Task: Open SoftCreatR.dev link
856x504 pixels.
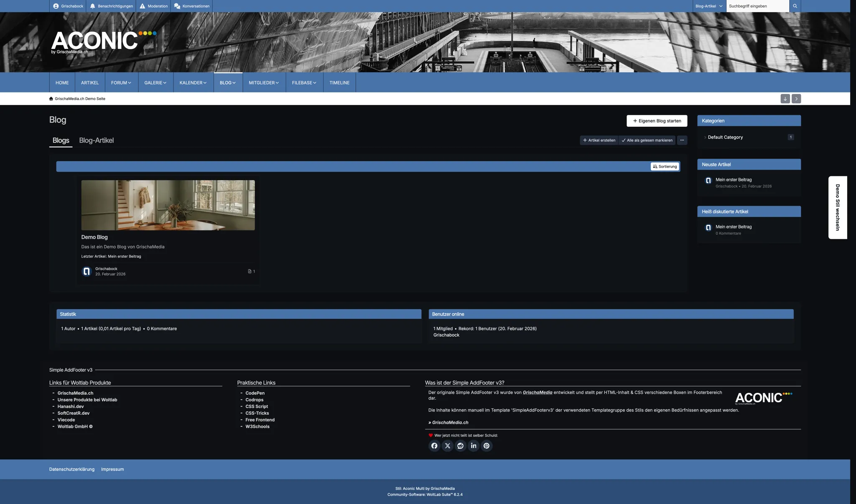Action: click(74, 413)
